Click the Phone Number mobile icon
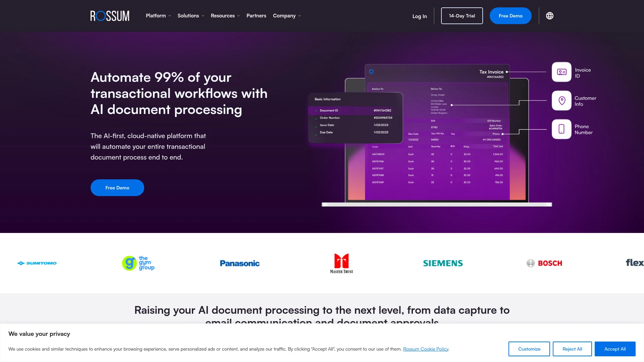 point(561,129)
